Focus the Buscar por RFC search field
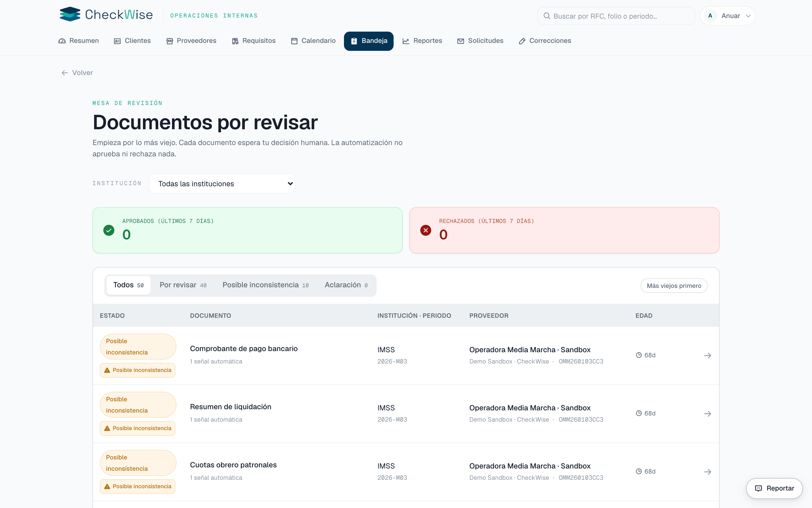 point(616,16)
